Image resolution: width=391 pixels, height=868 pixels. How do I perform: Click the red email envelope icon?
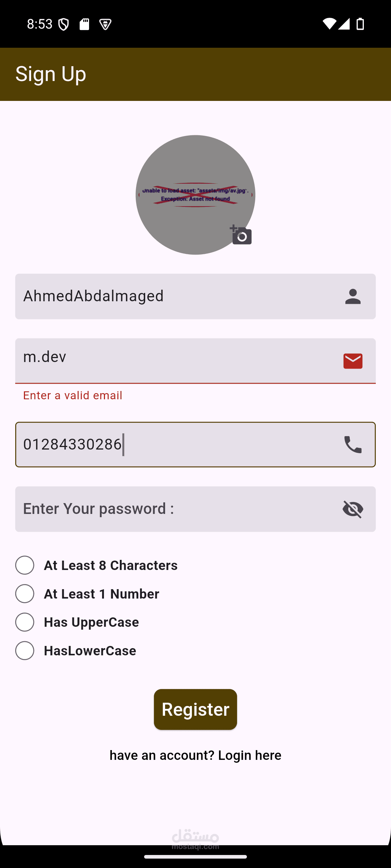[x=353, y=361]
